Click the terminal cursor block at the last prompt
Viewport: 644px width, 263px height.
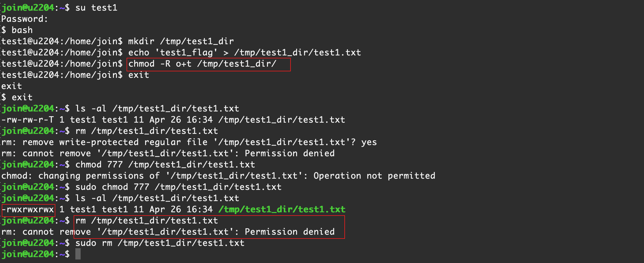pyautogui.click(x=78, y=254)
